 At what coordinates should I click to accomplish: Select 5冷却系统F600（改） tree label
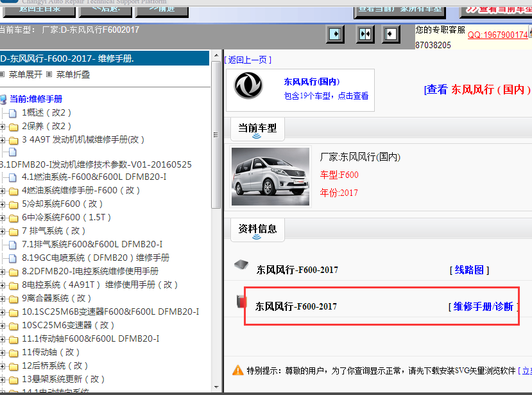pyautogui.click(x=62, y=204)
